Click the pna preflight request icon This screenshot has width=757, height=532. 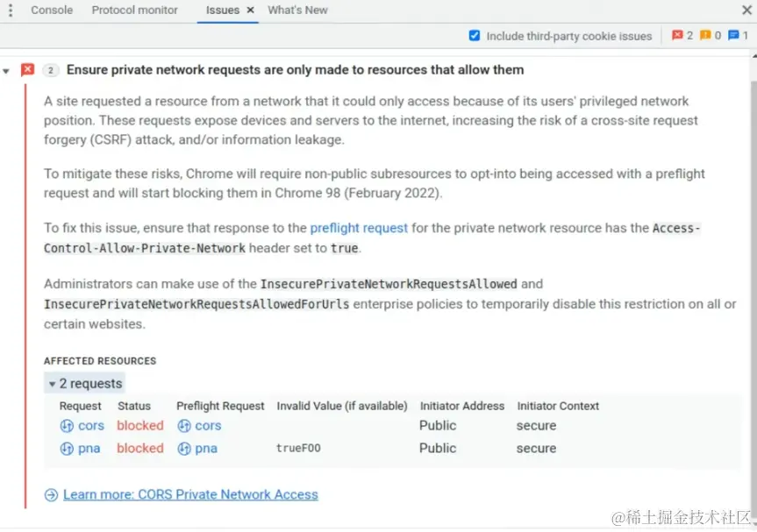184,449
